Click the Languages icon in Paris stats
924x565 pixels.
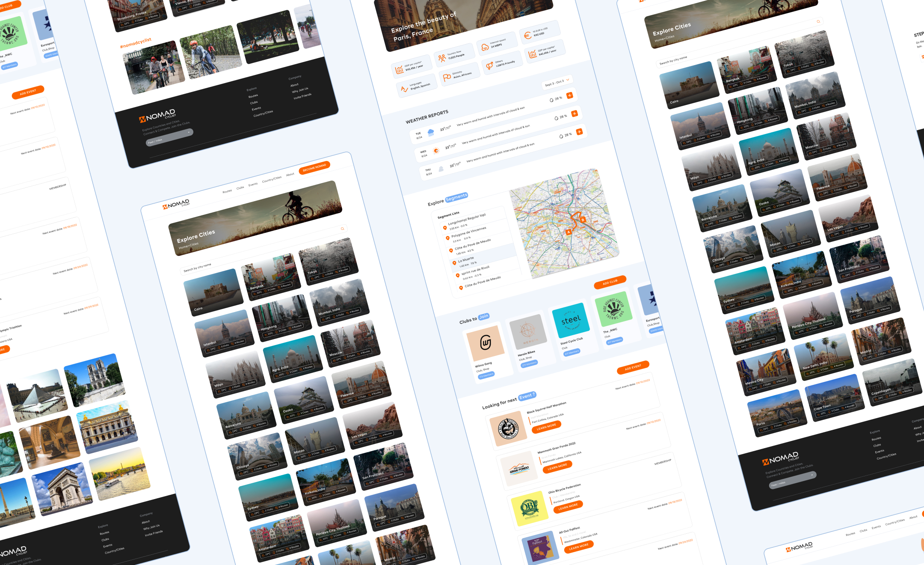point(404,89)
